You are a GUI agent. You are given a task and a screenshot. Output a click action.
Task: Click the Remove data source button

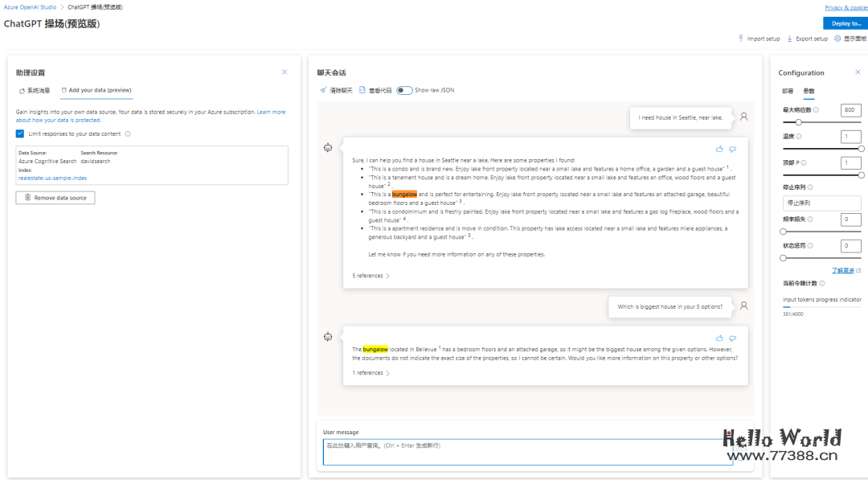pyautogui.click(x=55, y=198)
